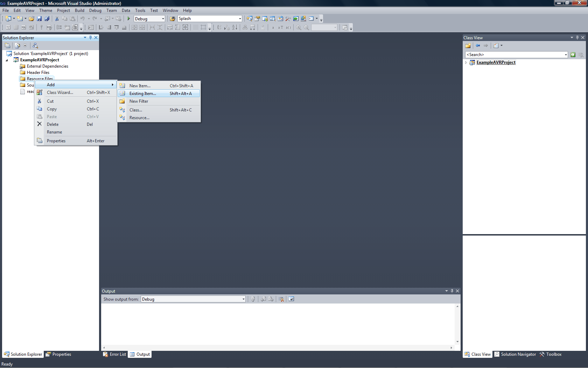Click the Save All toolbar icon

47,19
